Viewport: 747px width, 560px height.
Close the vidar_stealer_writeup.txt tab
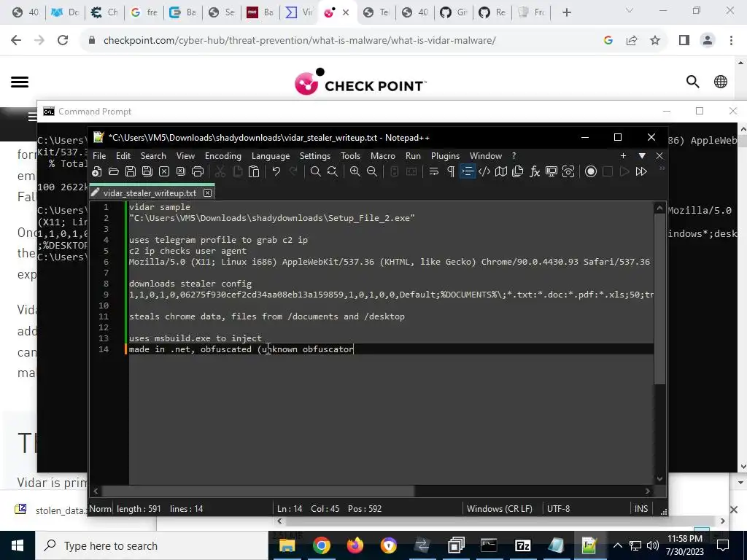tap(207, 192)
